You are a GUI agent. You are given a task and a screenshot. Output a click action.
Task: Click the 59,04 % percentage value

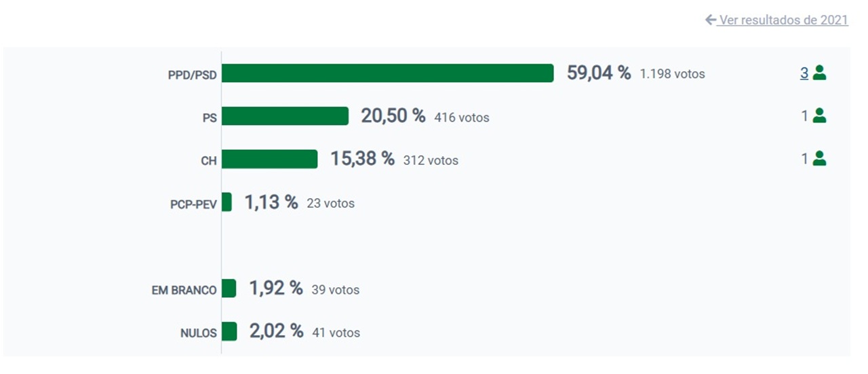click(599, 73)
